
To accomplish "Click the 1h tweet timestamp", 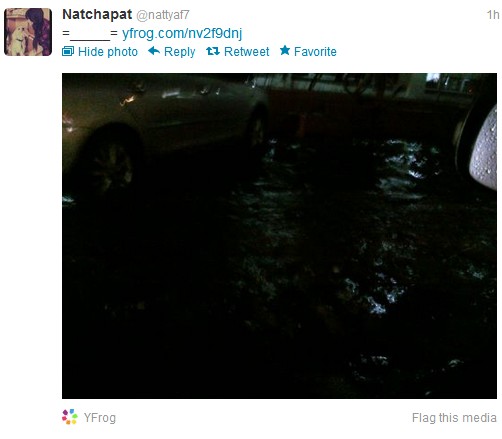I will pyautogui.click(x=493, y=15).
